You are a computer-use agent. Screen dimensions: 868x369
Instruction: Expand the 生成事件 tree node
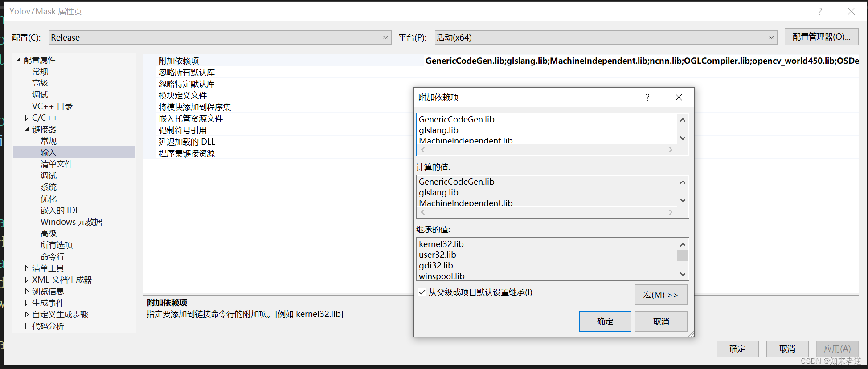pyautogui.click(x=27, y=303)
